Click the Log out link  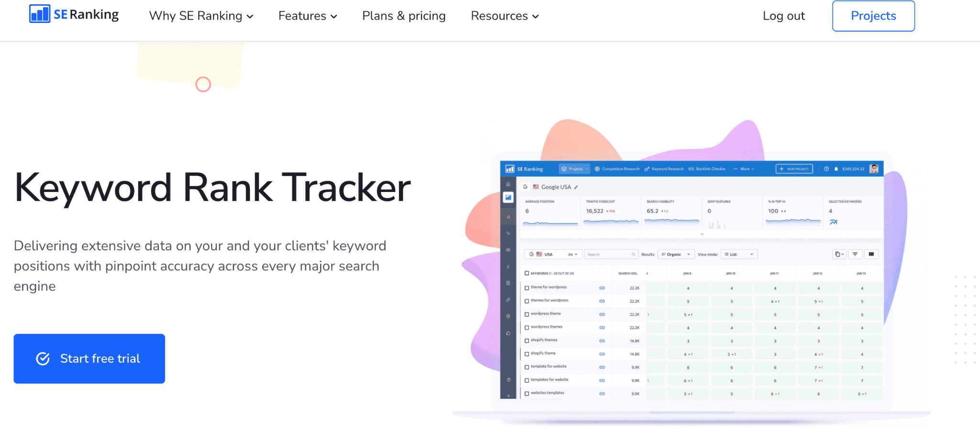[x=784, y=16]
